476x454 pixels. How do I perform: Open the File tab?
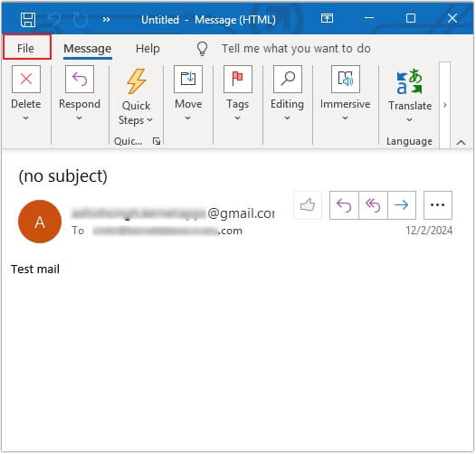[27, 48]
